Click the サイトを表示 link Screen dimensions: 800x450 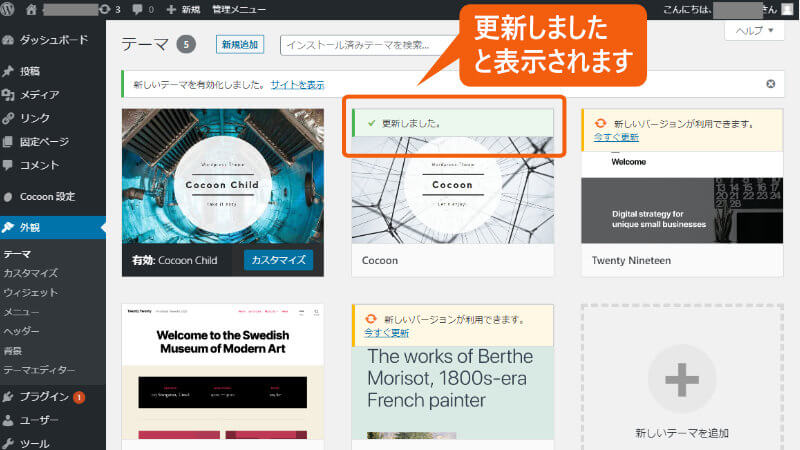297,85
